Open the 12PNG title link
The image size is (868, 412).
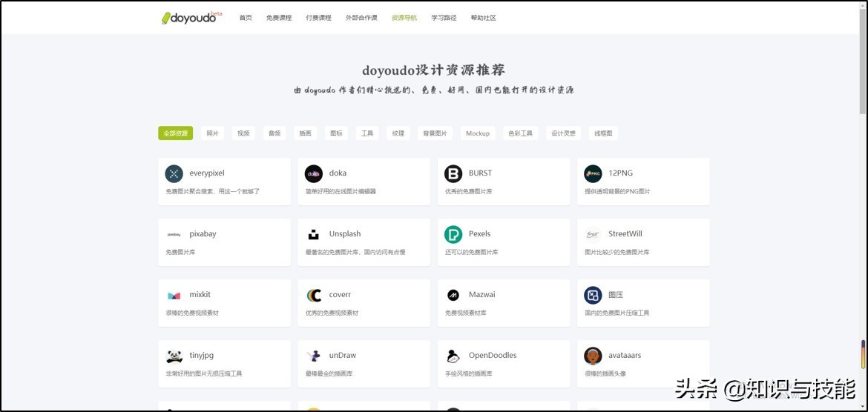620,173
